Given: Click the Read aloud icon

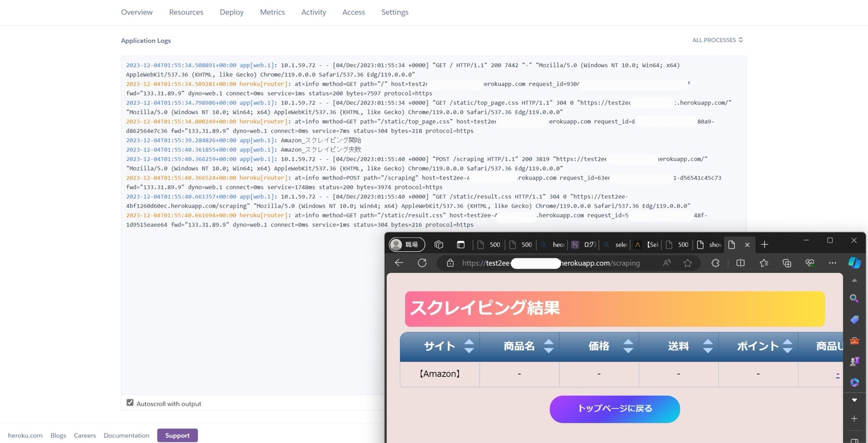Looking at the screenshot, I should point(667,263).
